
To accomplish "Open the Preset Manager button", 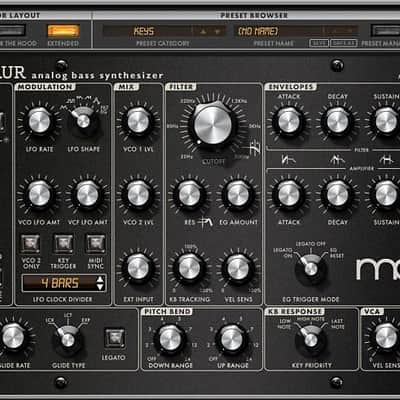I will 386,31.
